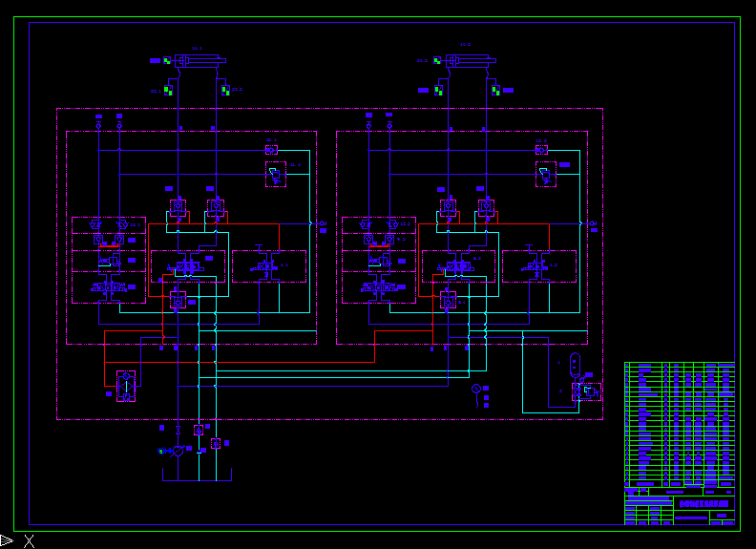
Task: Click the green sensor at left cylinder's end
Action: [x=167, y=60]
